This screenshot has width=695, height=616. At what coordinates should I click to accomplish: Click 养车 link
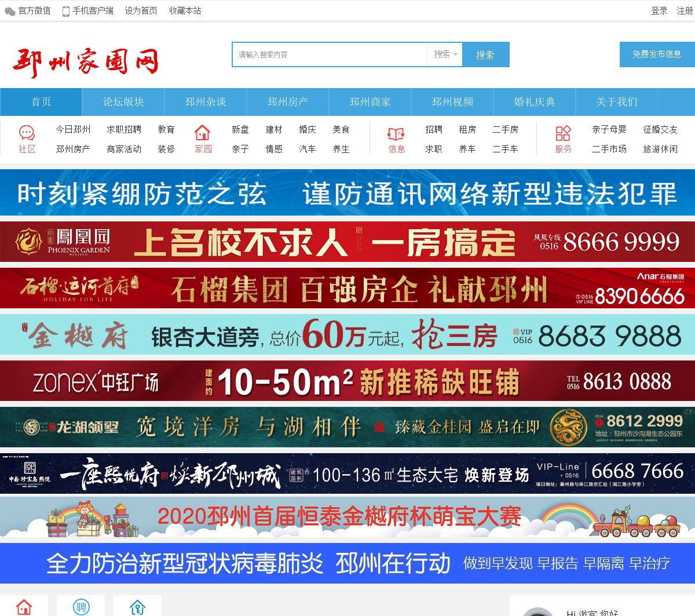coord(467,149)
